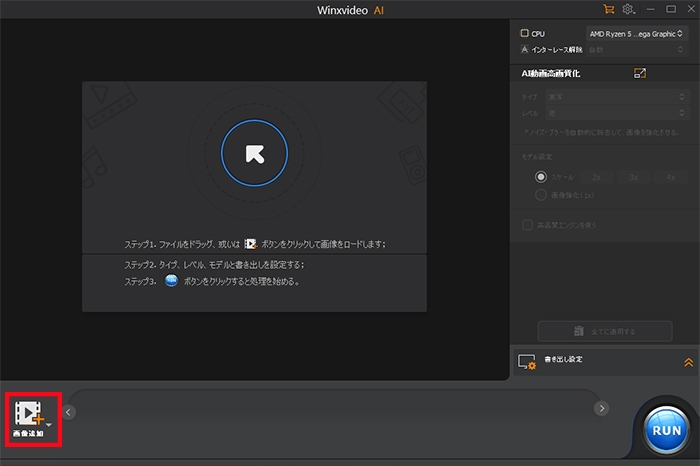The width and height of the screenshot is (700, 466).
Task: Click the AI upscale enlarge icon
Action: pyautogui.click(x=640, y=73)
